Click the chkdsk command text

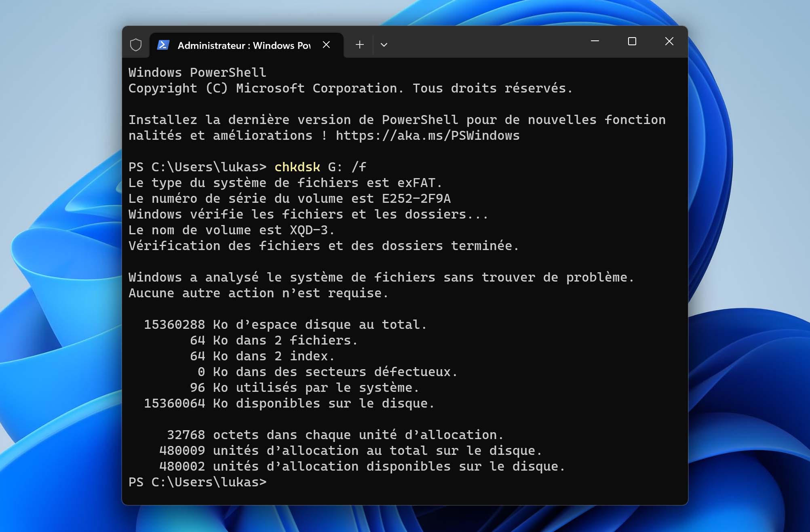297,167
